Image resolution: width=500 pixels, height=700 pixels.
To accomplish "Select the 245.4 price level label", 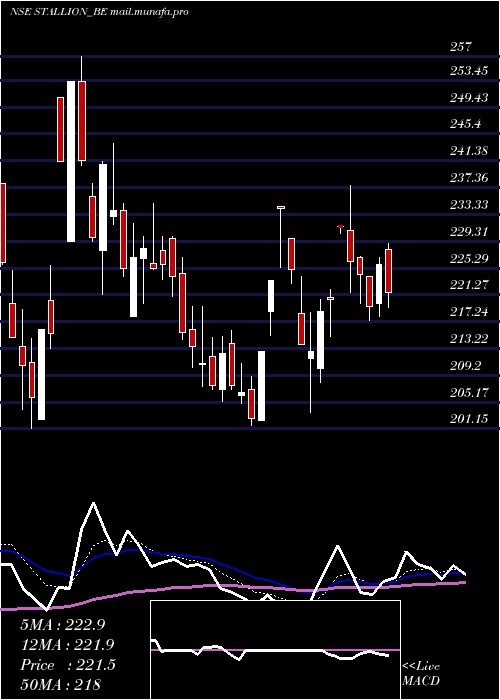I will [465, 124].
